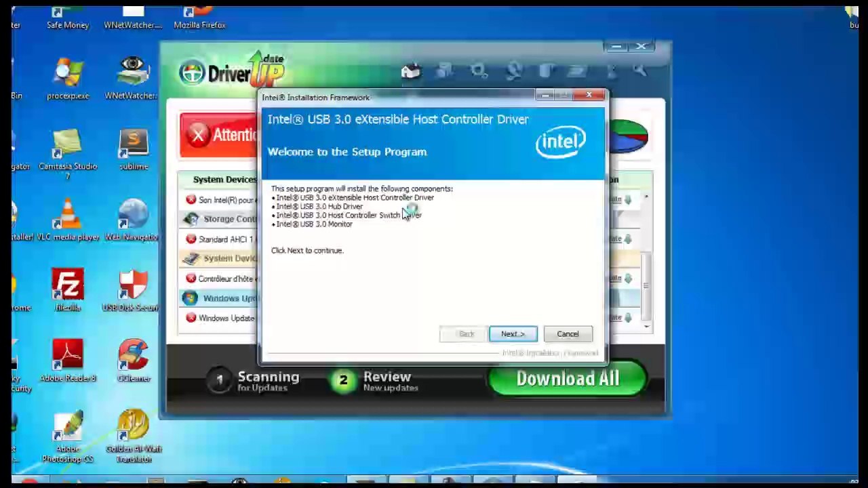Screen dimensions: 868x488
Task: Click 'Welcome to the Setup Program' heading
Action: pos(347,152)
